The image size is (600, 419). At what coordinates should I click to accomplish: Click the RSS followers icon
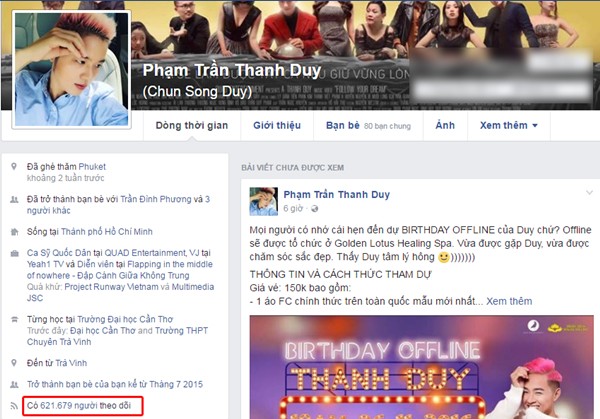(x=14, y=406)
